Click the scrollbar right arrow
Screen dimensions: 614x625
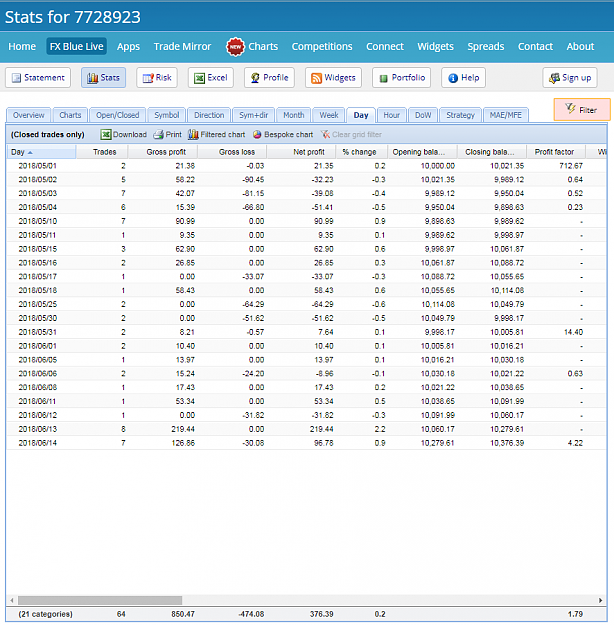pos(600,600)
